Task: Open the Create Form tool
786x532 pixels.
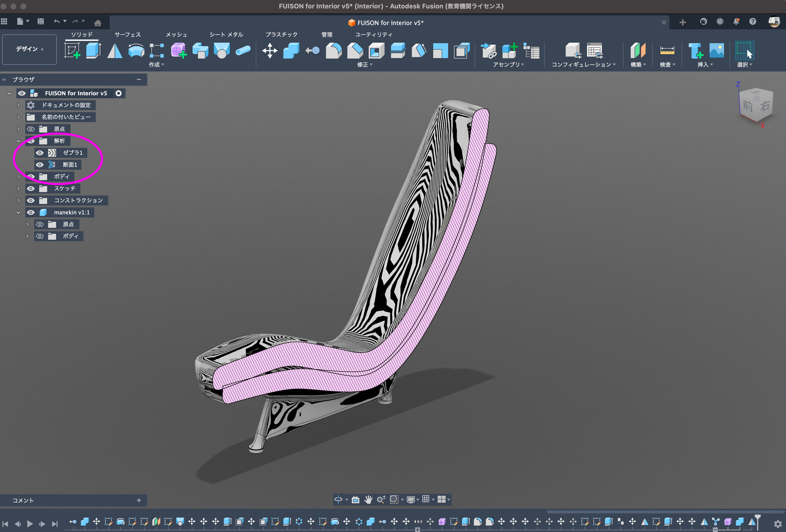Action: [x=179, y=51]
